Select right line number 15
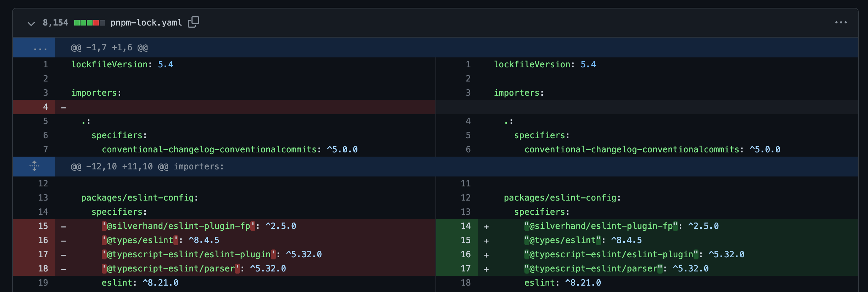 coord(457,240)
